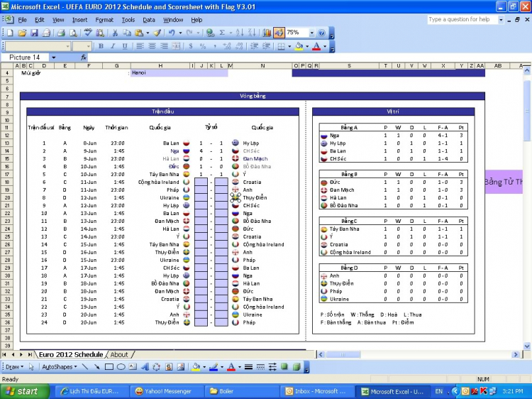The height and width of the screenshot is (399, 532).
Task: Sort ascending with the A-Z icon
Action: pos(240,33)
